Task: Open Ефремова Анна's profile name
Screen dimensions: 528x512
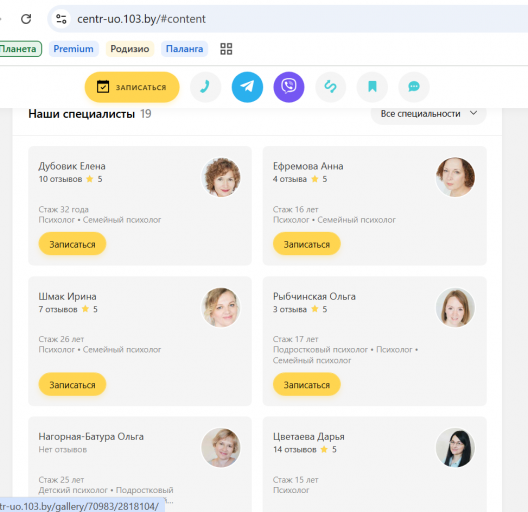Action: 308,166
